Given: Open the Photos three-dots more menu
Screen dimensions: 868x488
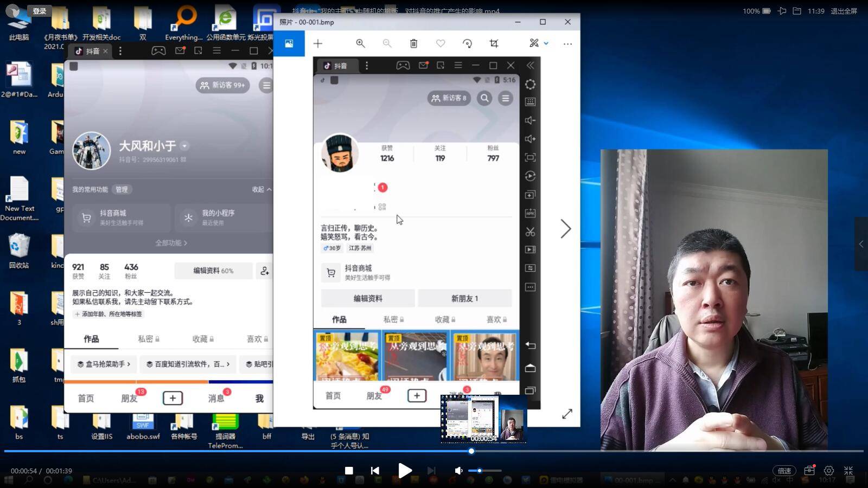Looking at the screenshot, I should pos(567,43).
